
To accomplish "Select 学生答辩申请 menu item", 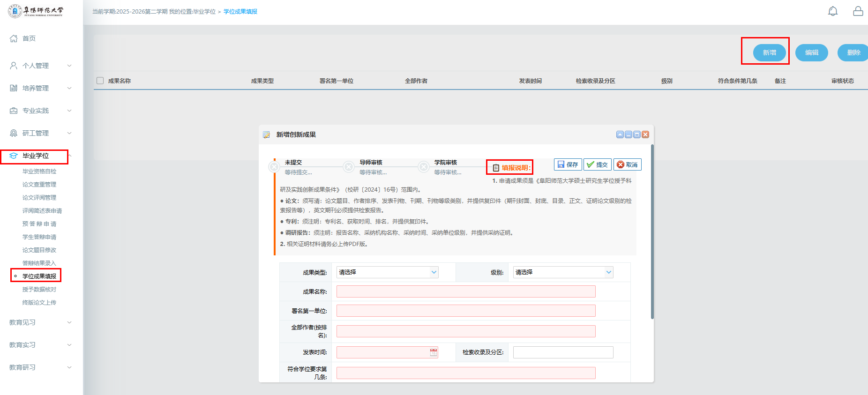I will [x=39, y=237].
